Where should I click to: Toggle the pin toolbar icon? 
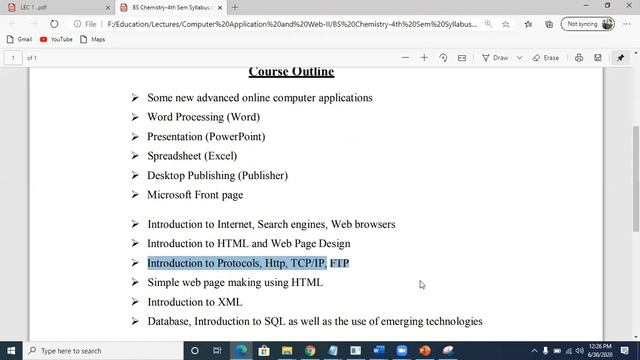(620, 58)
